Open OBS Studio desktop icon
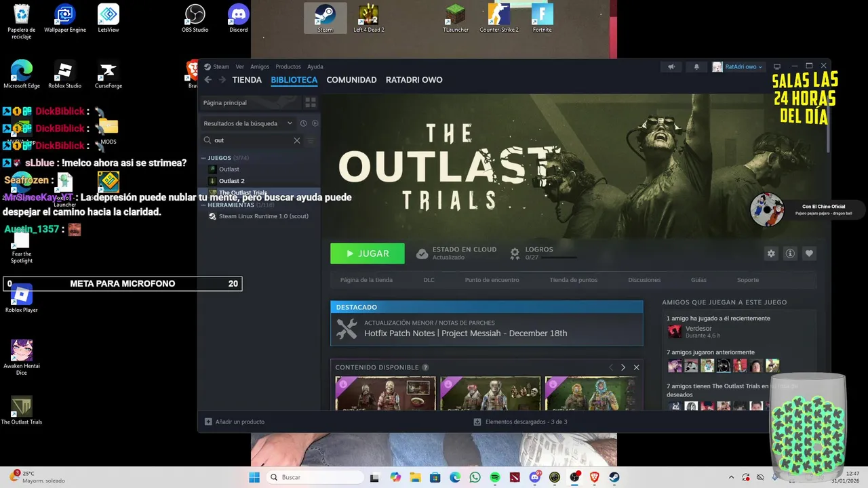Screen dimensions: 868x488 coord(195,18)
